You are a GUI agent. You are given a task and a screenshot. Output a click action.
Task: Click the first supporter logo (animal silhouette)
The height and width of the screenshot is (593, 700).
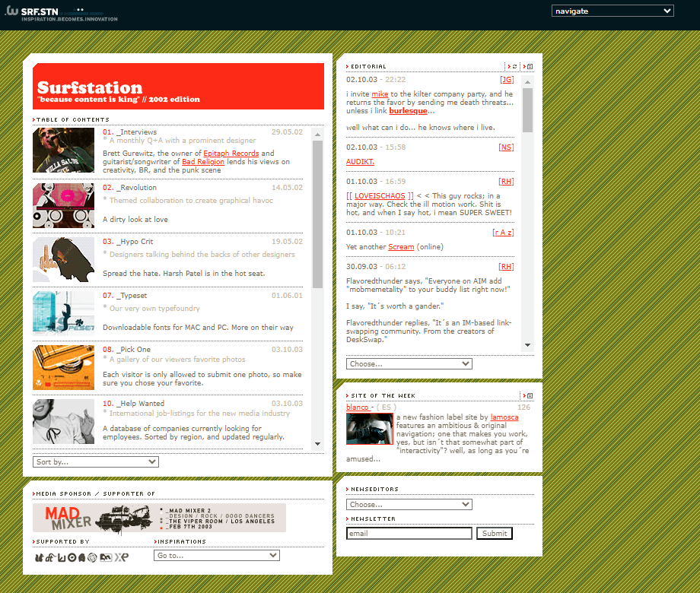click(39, 557)
